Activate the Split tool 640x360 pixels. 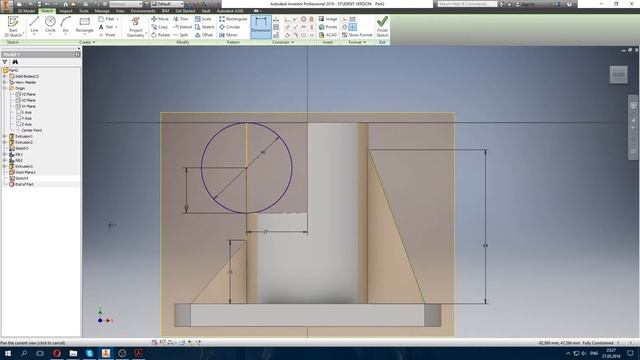pos(180,35)
